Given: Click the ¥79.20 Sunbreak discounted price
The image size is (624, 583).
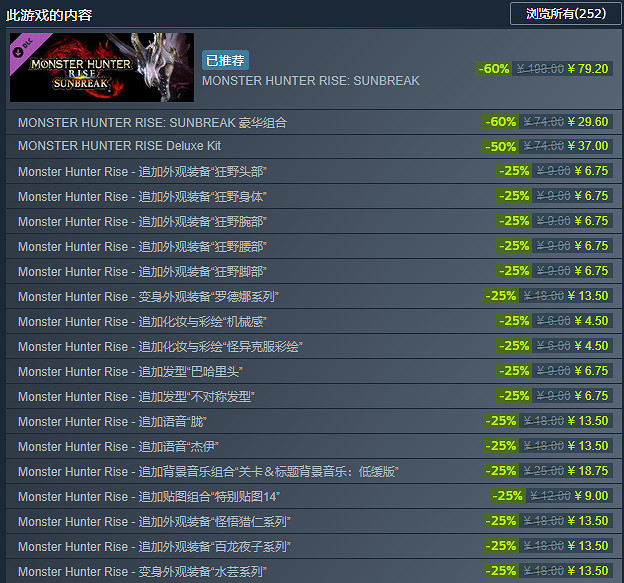Looking at the screenshot, I should pos(588,69).
